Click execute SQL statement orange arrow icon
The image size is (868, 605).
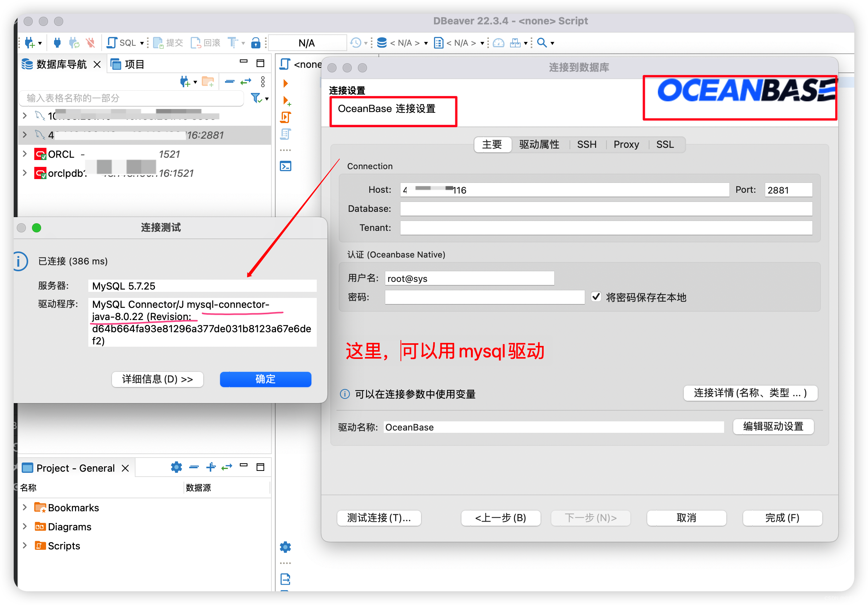tap(286, 83)
